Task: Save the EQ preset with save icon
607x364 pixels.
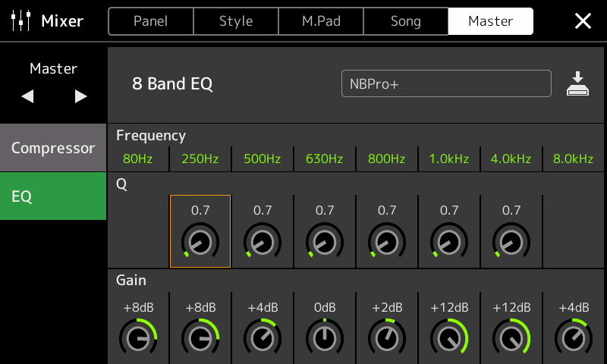Action: [577, 83]
